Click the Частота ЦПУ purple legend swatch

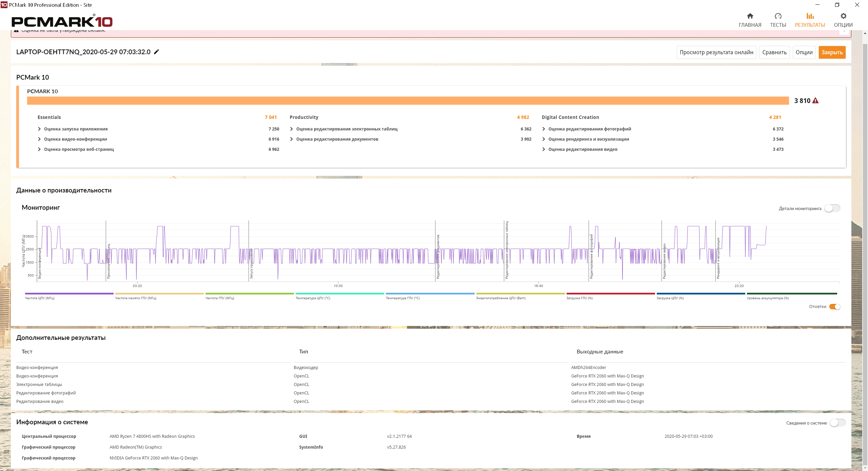[x=69, y=293]
